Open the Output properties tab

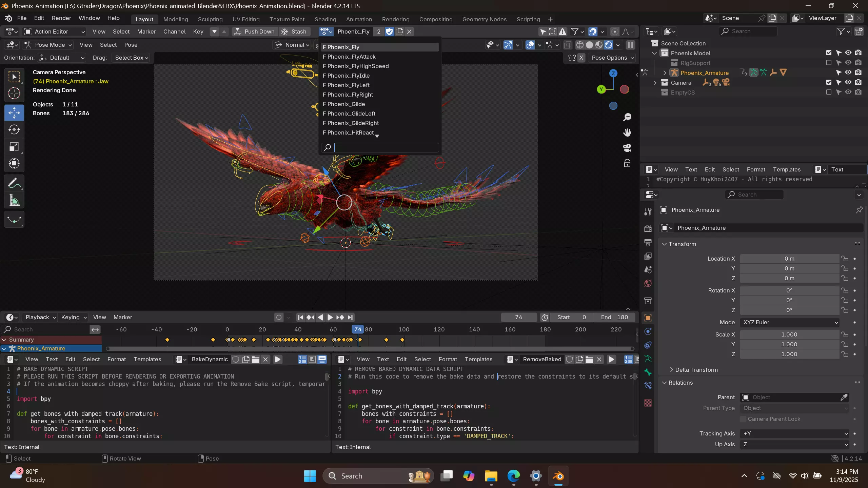point(648,242)
